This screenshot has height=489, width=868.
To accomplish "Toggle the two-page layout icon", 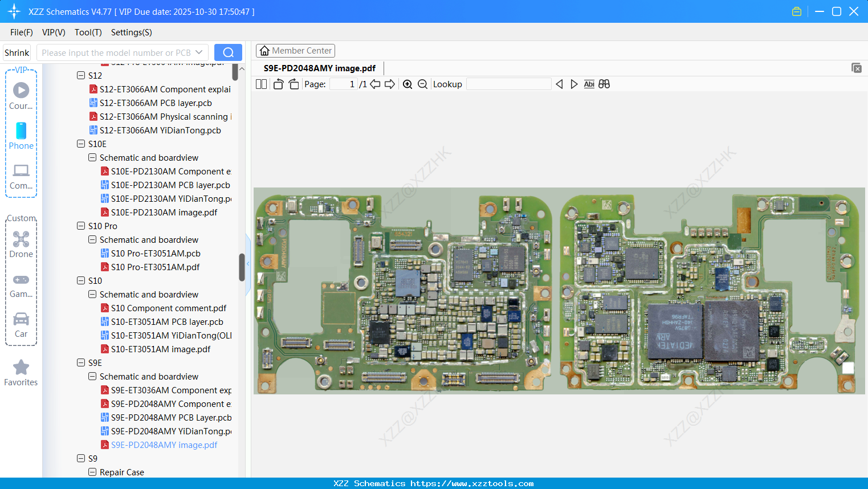I will [x=261, y=84].
